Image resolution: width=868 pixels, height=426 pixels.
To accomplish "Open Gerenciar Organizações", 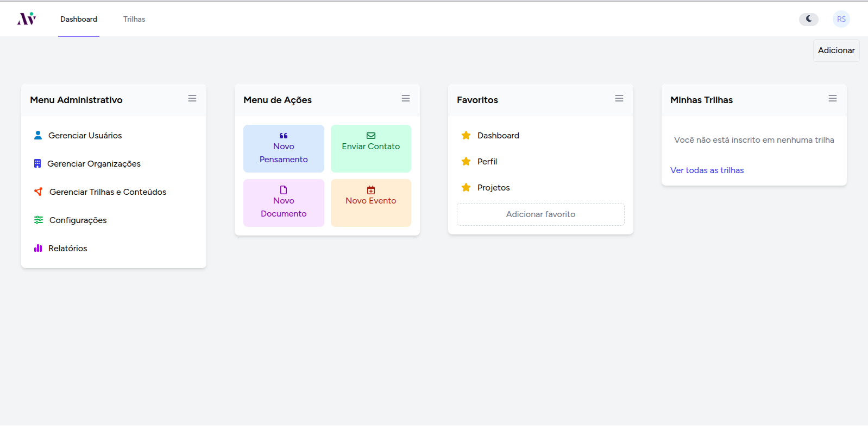I will tap(94, 164).
